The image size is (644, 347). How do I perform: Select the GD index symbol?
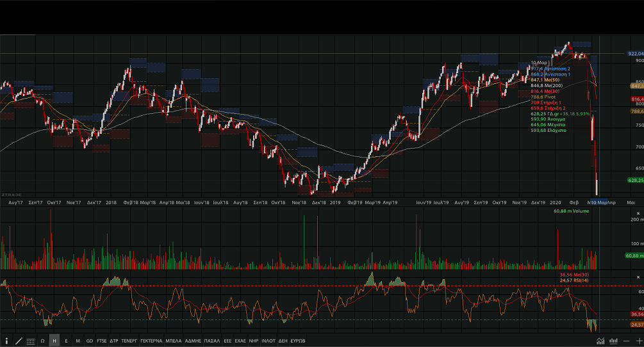coord(90,341)
